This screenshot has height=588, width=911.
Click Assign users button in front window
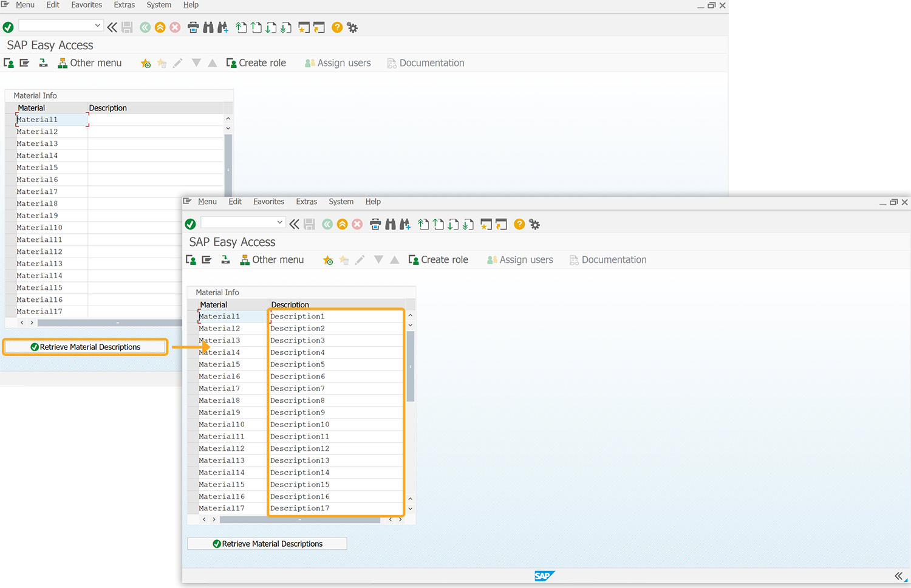pyautogui.click(x=520, y=260)
